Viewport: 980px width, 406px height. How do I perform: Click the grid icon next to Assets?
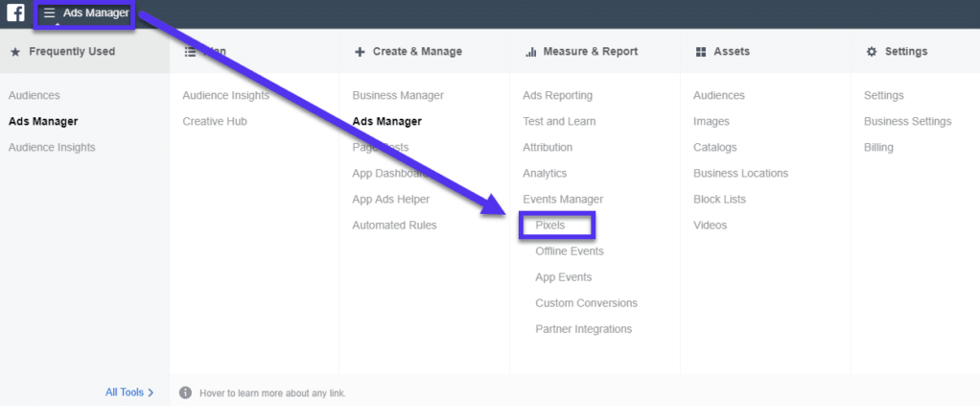(701, 52)
